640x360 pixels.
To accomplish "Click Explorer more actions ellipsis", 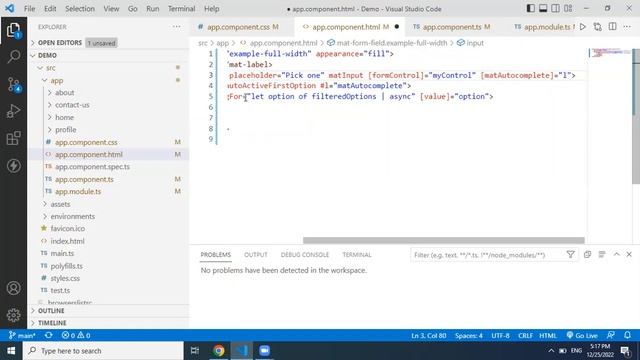I will (176, 27).
